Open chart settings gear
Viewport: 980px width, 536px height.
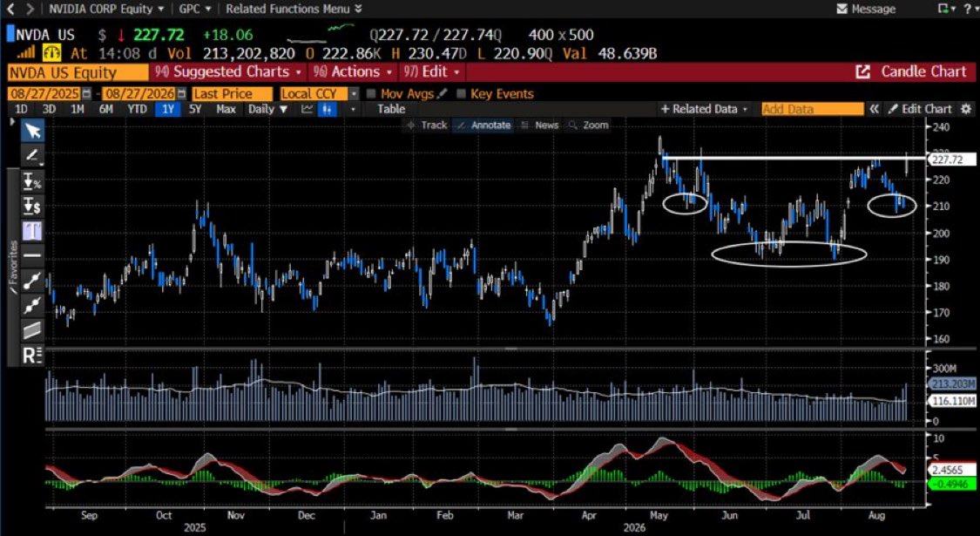click(966, 109)
